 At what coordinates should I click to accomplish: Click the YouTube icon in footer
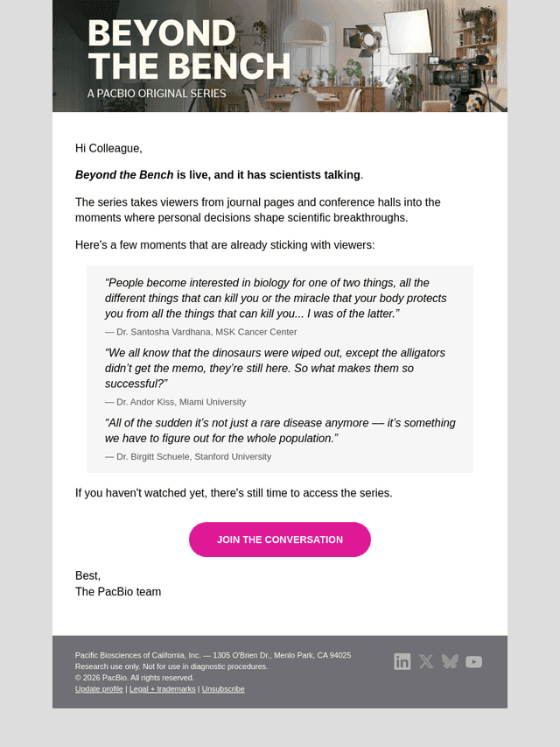(x=473, y=662)
